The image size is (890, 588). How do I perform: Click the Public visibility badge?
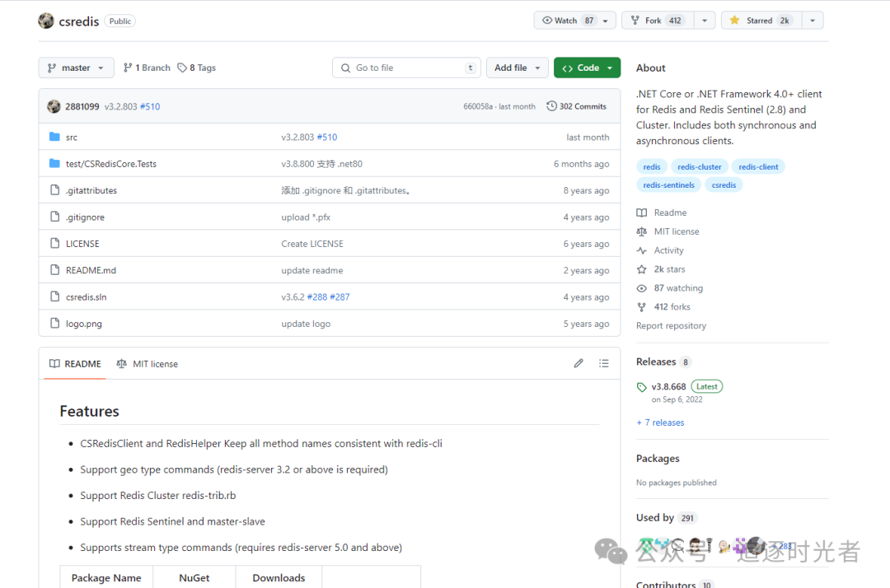119,21
